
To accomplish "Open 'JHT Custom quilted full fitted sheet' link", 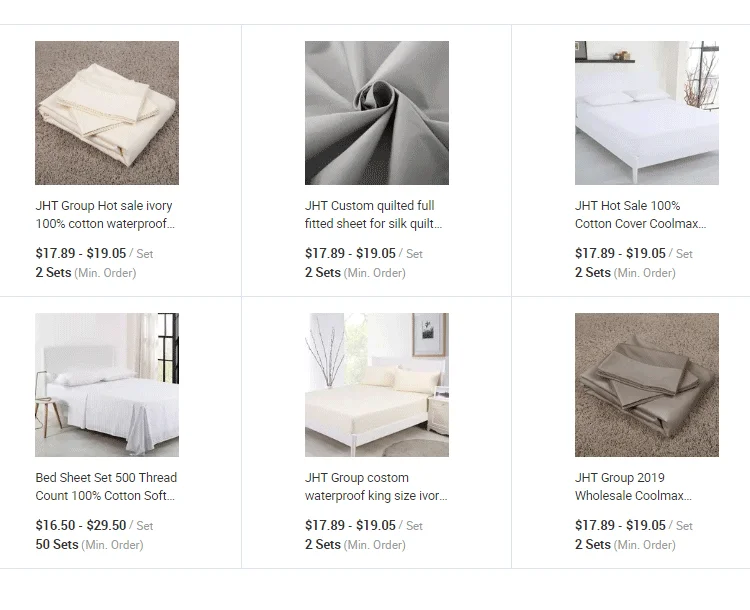I will click(x=373, y=214).
